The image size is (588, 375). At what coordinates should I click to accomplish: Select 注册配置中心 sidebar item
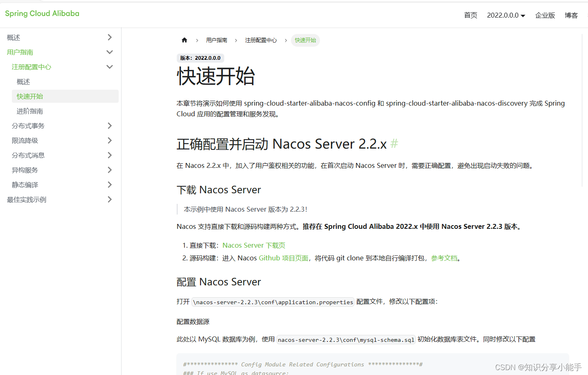point(32,67)
